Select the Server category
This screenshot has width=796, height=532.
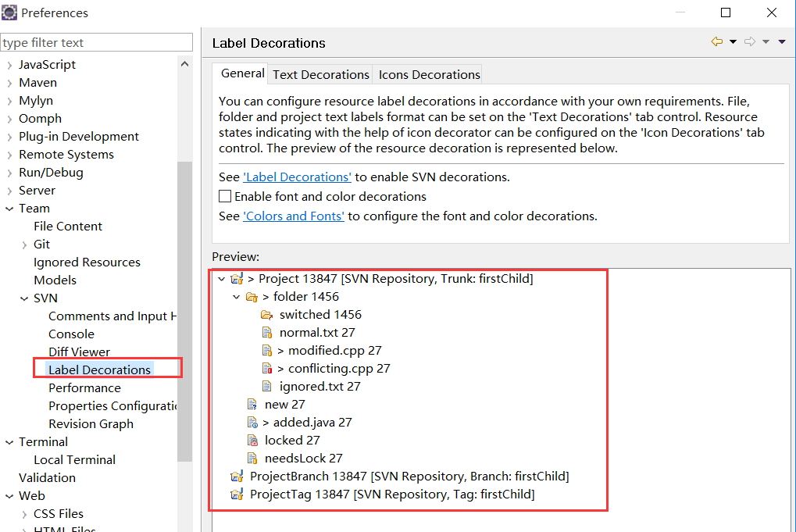tap(37, 191)
